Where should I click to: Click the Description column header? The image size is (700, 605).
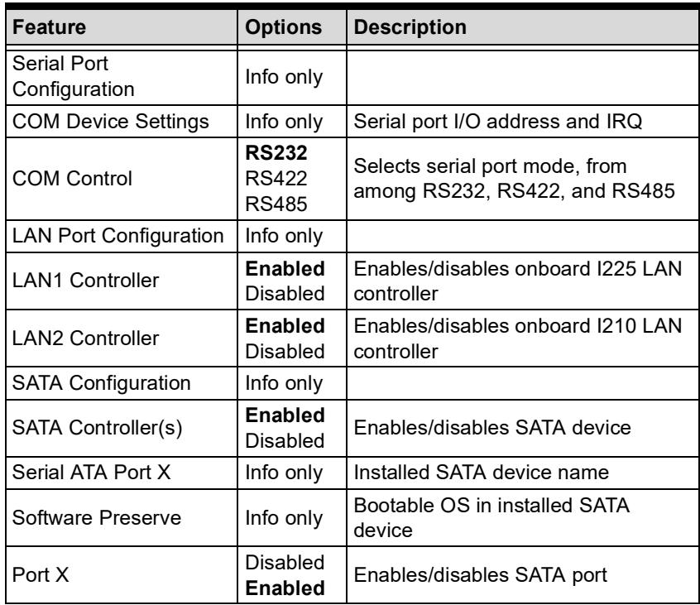410,26
